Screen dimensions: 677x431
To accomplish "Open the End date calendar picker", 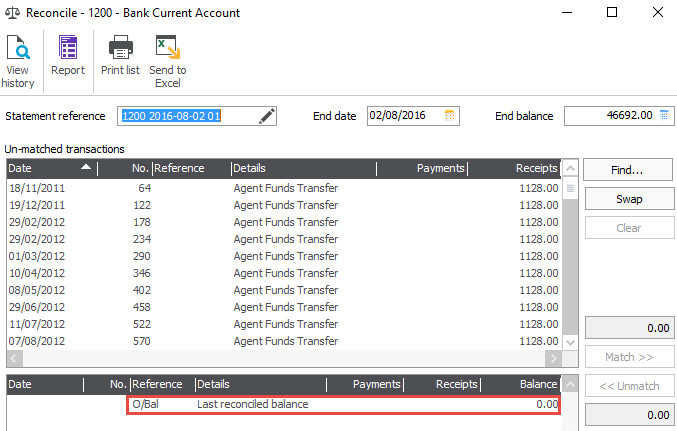I will pos(449,115).
